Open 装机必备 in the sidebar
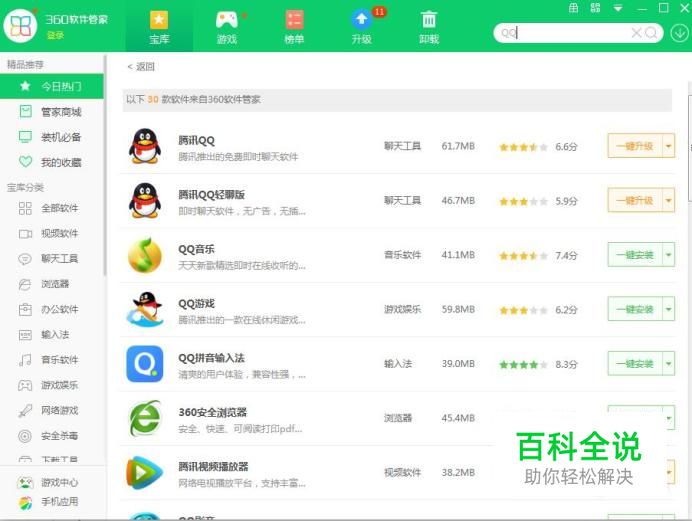 [x=52, y=137]
